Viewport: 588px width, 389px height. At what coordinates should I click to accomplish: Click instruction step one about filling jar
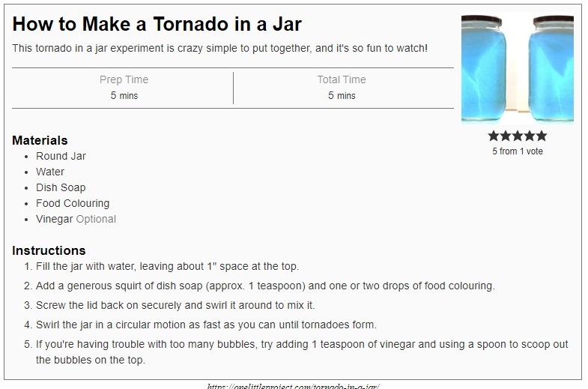(167, 266)
